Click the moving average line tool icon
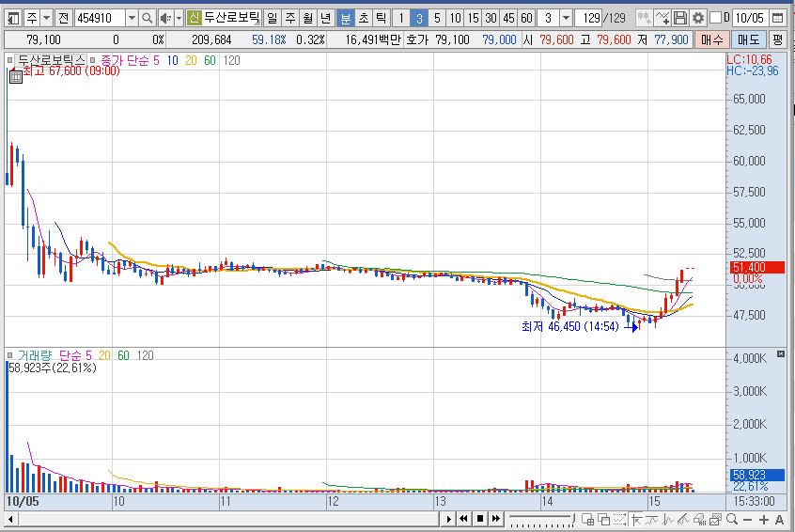 click(x=652, y=520)
